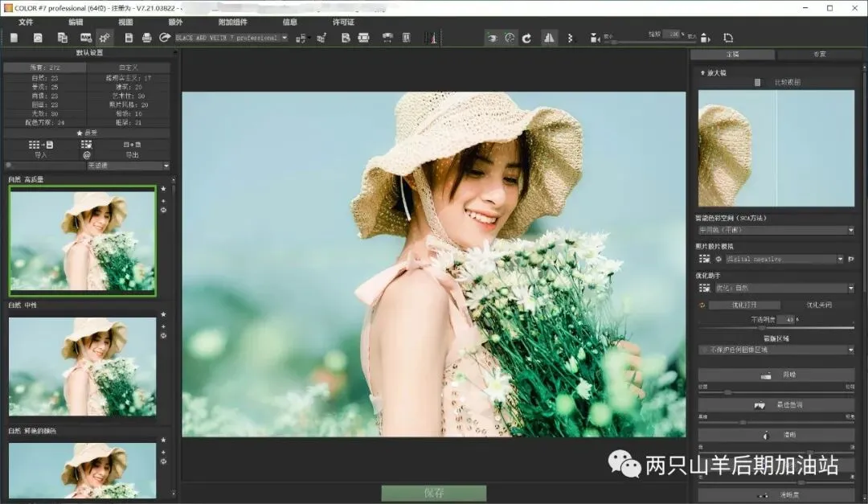The width and height of the screenshot is (868, 504).
Task: Favorite the 自然 高质量 preset with star
Action: click(163, 189)
